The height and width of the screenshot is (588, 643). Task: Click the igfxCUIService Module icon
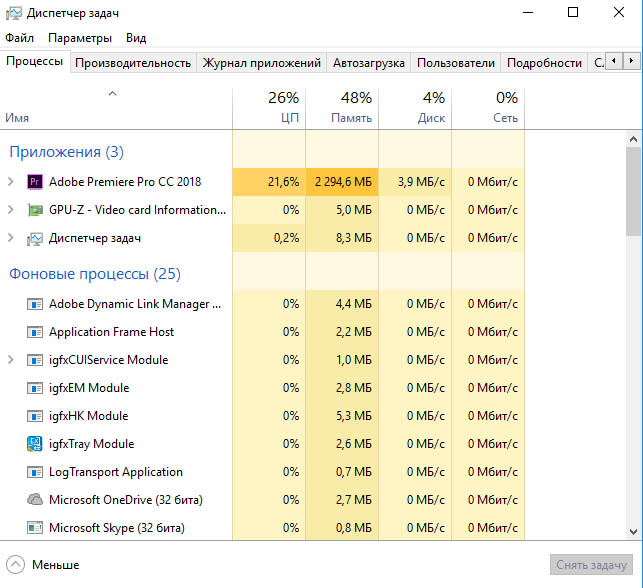[35, 360]
